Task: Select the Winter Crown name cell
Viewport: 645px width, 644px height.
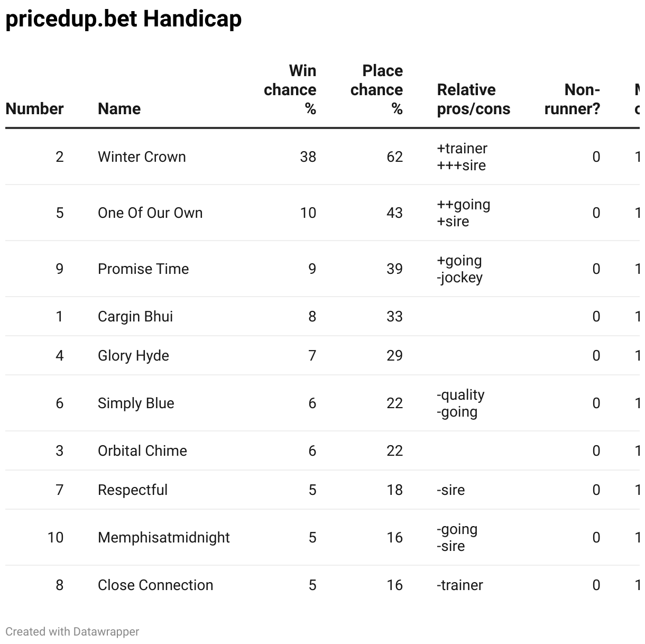Action: pyautogui.click(x=142, y=157)
